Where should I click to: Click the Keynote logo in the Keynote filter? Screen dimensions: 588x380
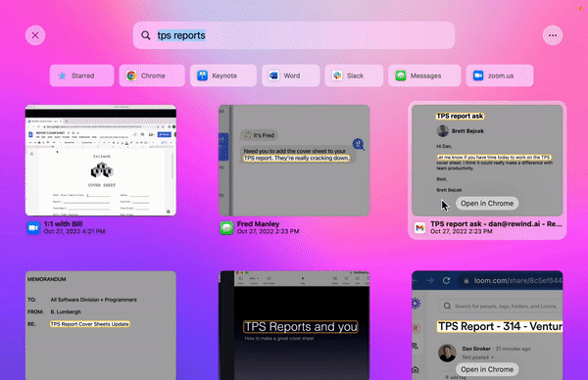(203, 75)
